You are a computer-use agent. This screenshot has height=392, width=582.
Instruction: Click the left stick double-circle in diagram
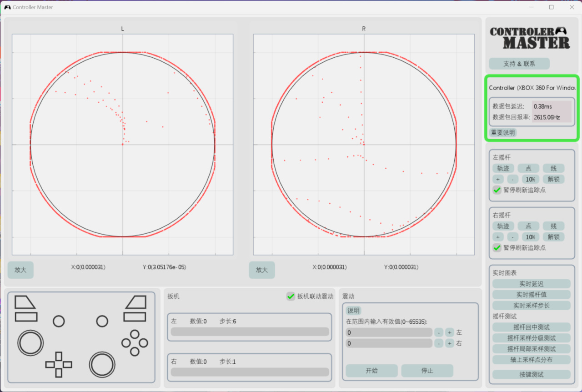[x=30, y=342]
